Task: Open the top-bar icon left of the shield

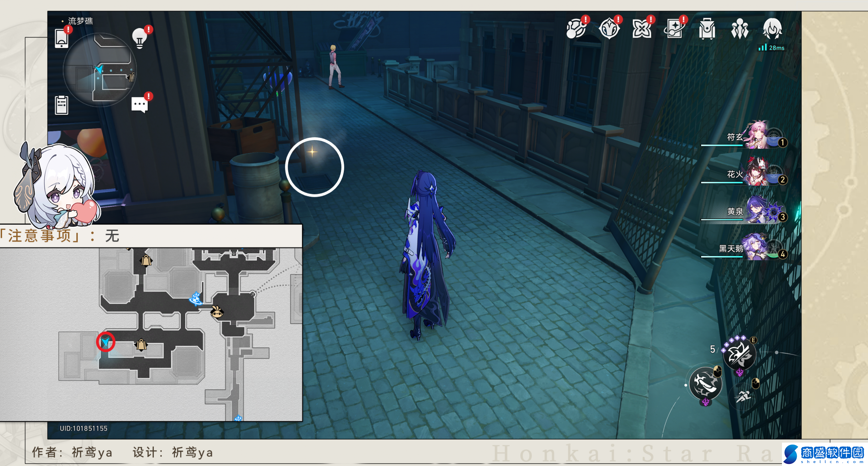Action: (576, 29)
